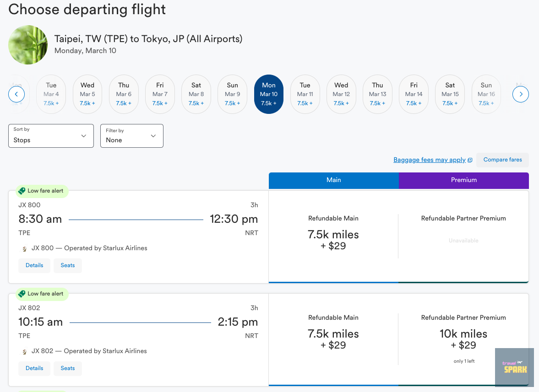Screen dimensions: 539x392
Task: Select Tue Mar 11 in date carousel
Action: point(305,94)
